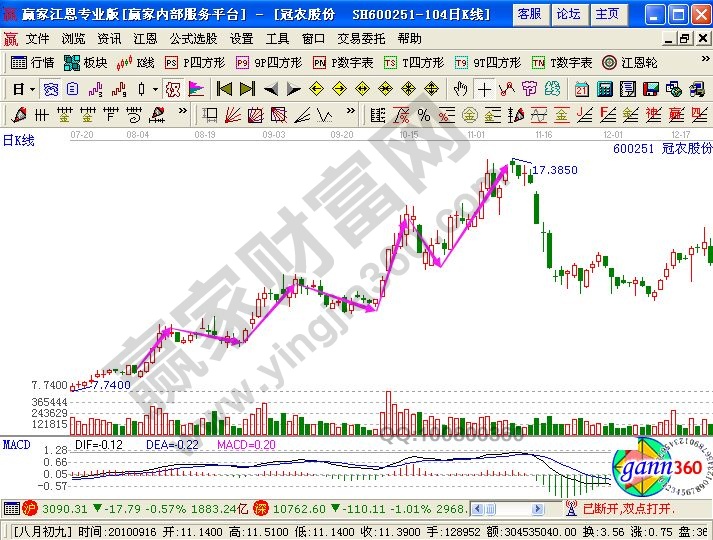Open the 9T四方形 tool
This screenshot has width=713, height=540.
click(487, 63)
